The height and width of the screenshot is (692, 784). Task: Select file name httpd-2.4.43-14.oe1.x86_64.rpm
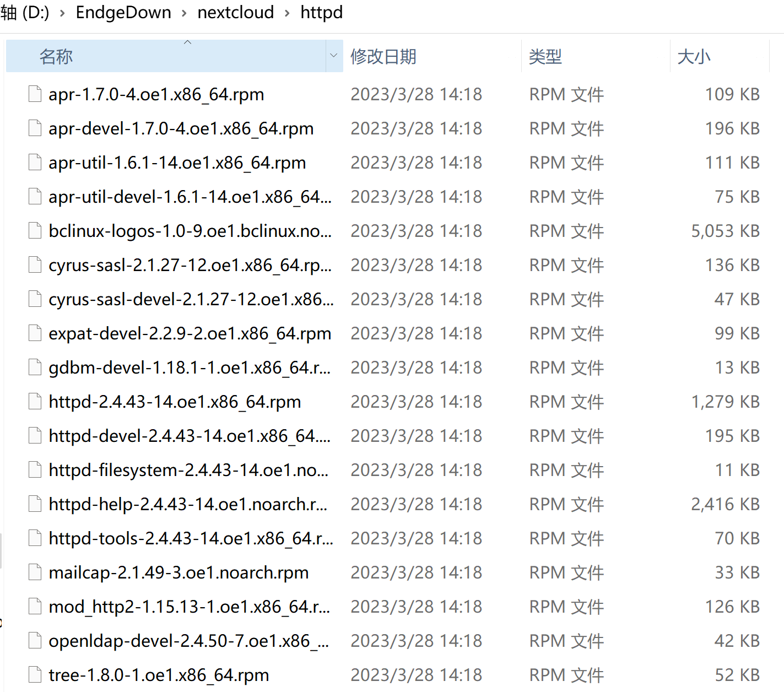point(175,402)
